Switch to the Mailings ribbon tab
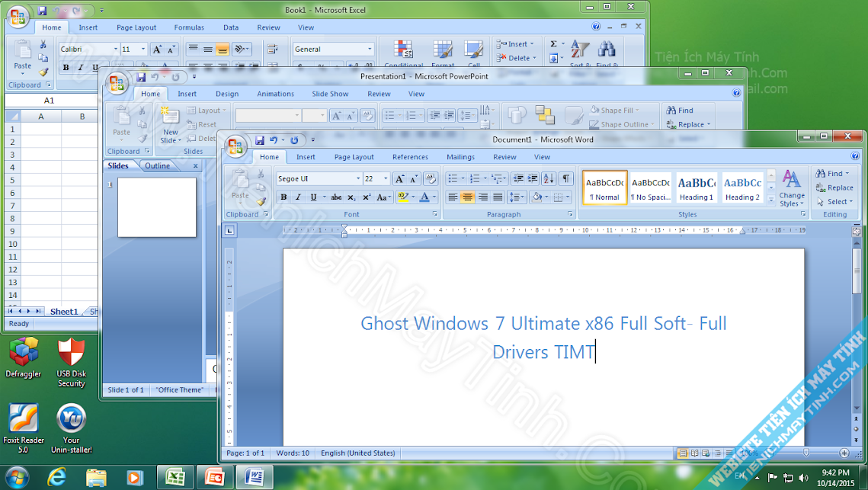The image size is (868, 490). [460, 157]
